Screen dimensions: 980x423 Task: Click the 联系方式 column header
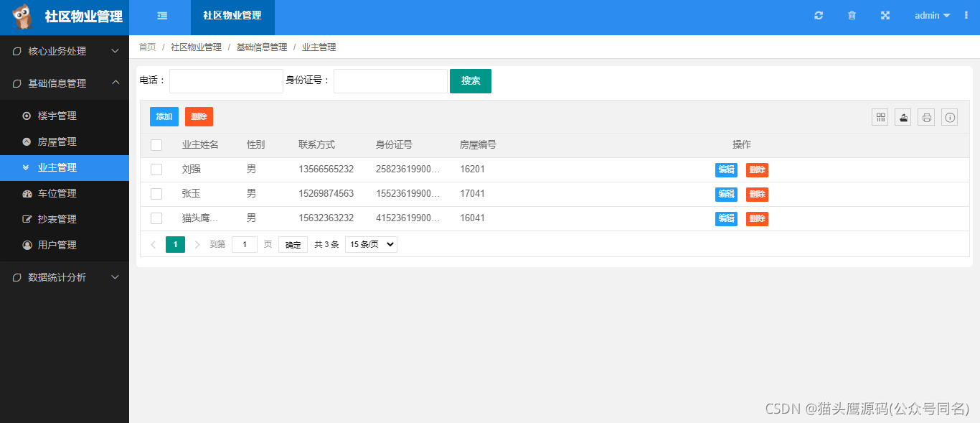[316, 145]
